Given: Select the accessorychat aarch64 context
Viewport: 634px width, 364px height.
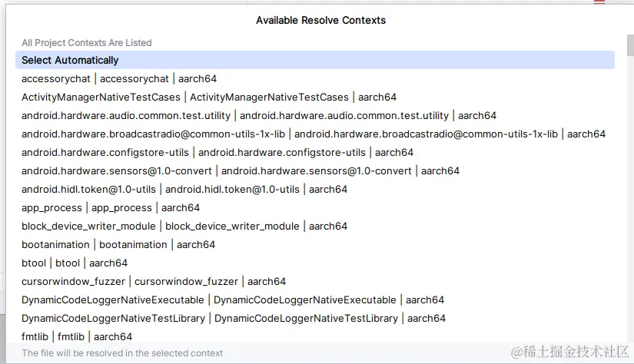Looking at the screenshot, I should pos(119,78).
